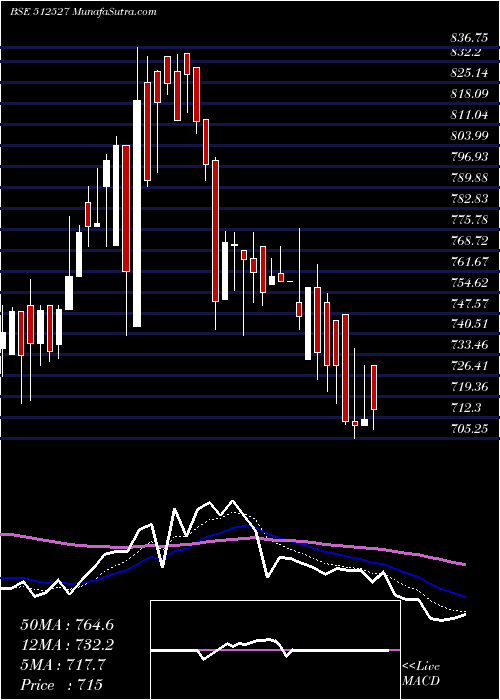
Task: Click the 803.99 price label
Action: 471,136
